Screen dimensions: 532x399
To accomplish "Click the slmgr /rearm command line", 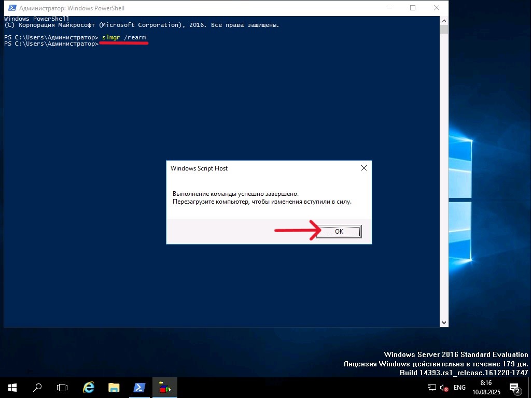I will pyautogui.click(x=124, y=38).
